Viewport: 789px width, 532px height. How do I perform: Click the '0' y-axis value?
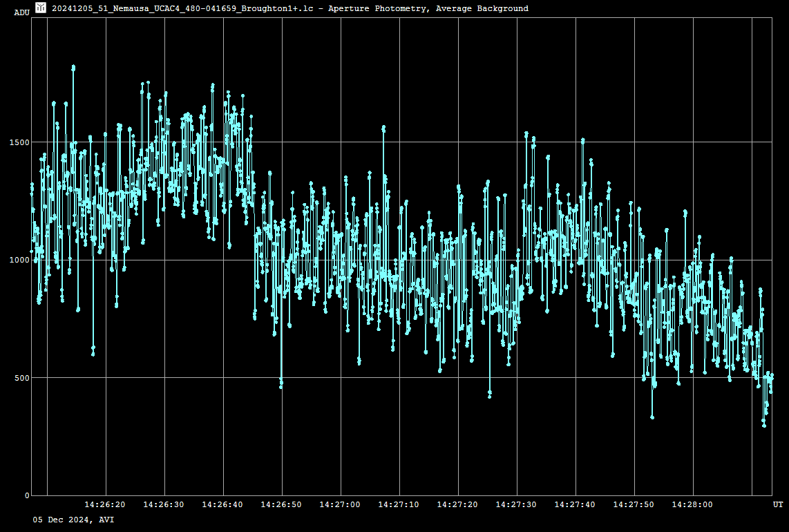27,496
